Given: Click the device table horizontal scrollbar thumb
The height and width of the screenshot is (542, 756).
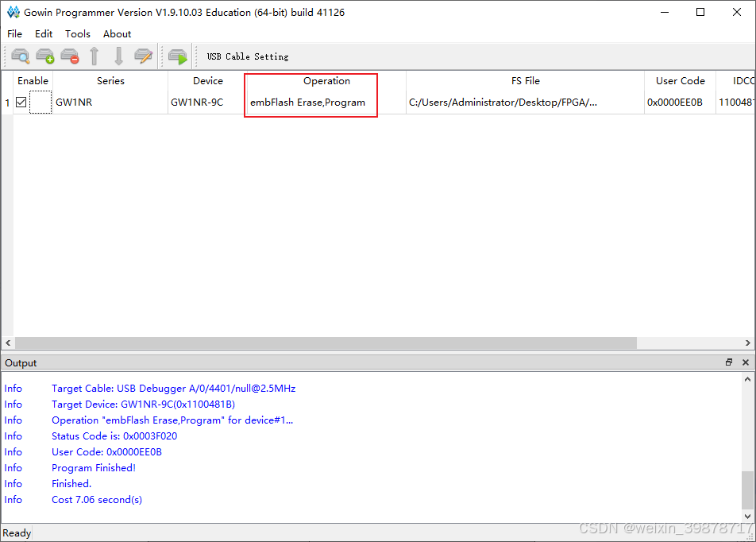Looking at the screenshot, I should pos(326,343).
